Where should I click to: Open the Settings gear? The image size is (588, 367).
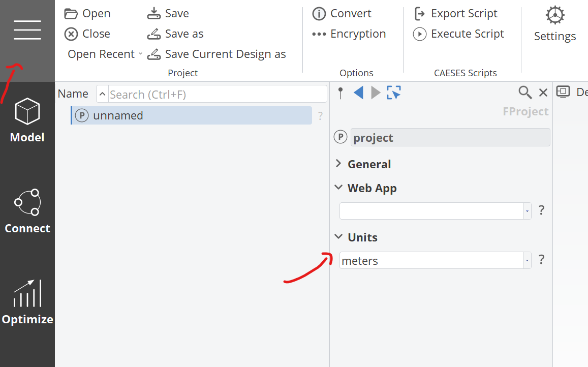[554, 24]
